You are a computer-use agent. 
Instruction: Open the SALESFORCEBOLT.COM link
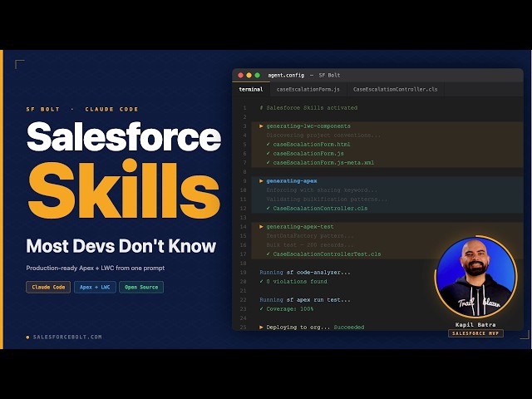67,337
